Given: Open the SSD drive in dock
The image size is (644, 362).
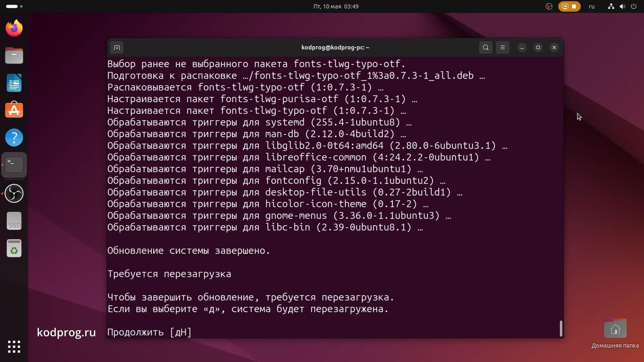Looking at the screenshot, I should (14, 221).
